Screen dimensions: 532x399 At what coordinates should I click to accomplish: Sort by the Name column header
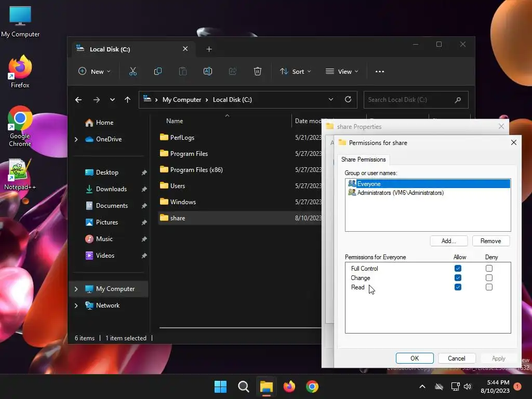click(175, 121)
